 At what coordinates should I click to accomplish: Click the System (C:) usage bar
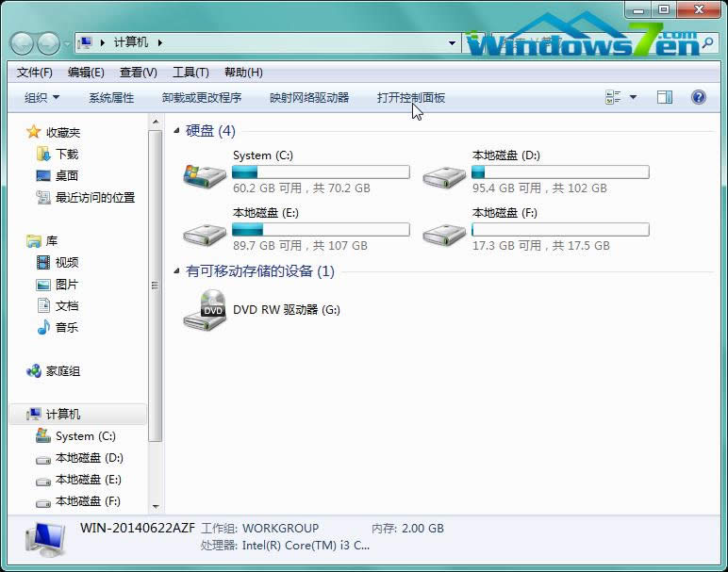(x=321, y=172)
